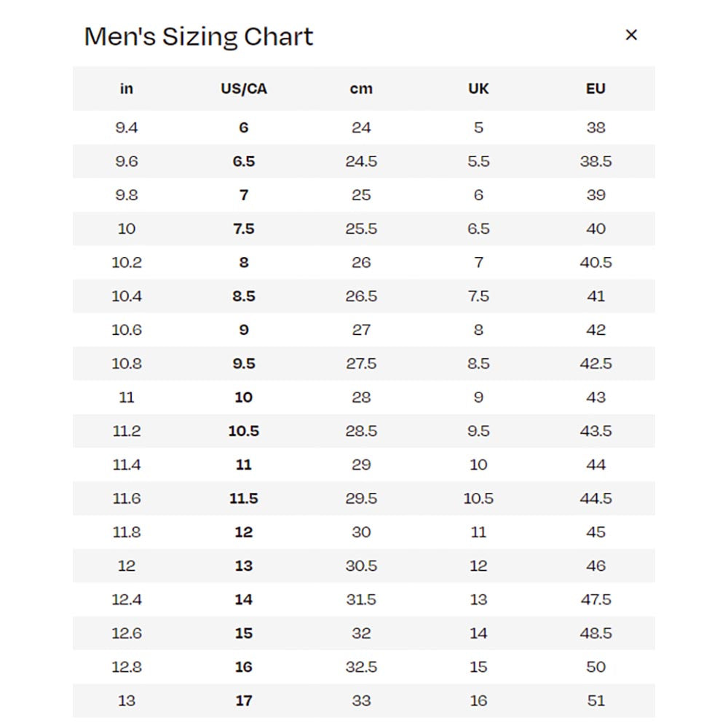Screen dimensions: 728x728
Task: Click the 11.6 inch cell
Action: (x=127, y=499)
